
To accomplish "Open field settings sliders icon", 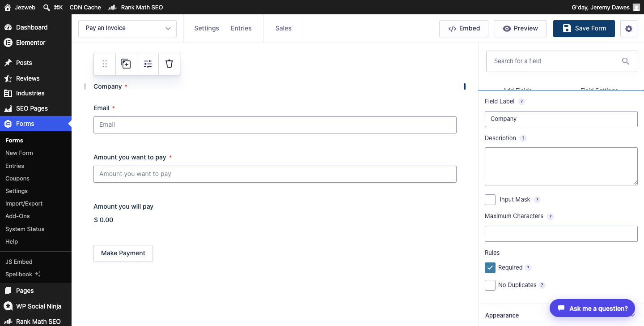I will pos(148,64).
